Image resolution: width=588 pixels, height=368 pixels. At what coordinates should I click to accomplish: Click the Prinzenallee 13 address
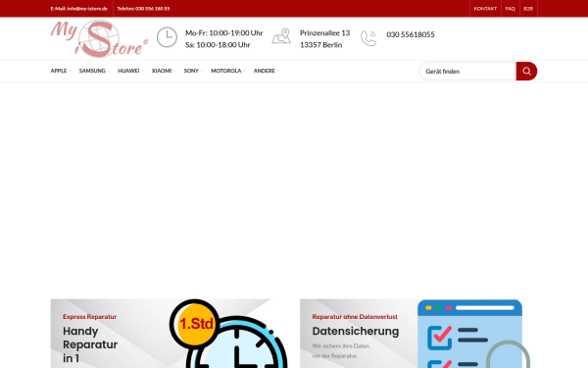(324, 33)
